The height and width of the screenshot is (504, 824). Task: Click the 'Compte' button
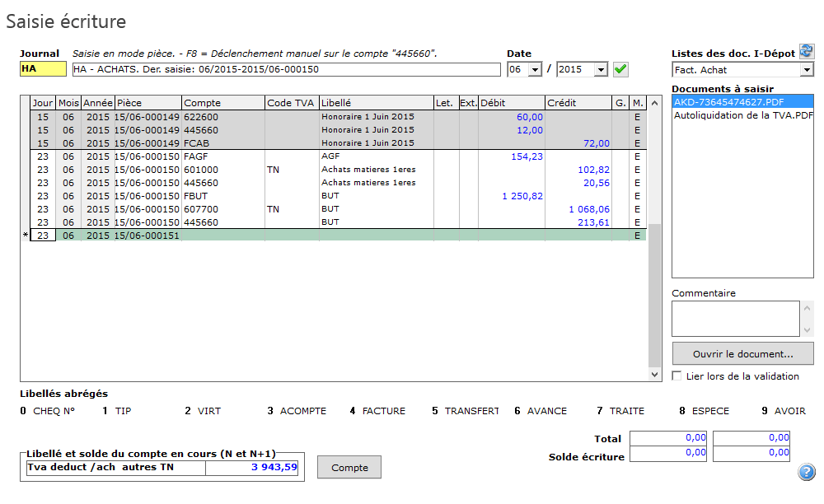[x=349, y=468]
